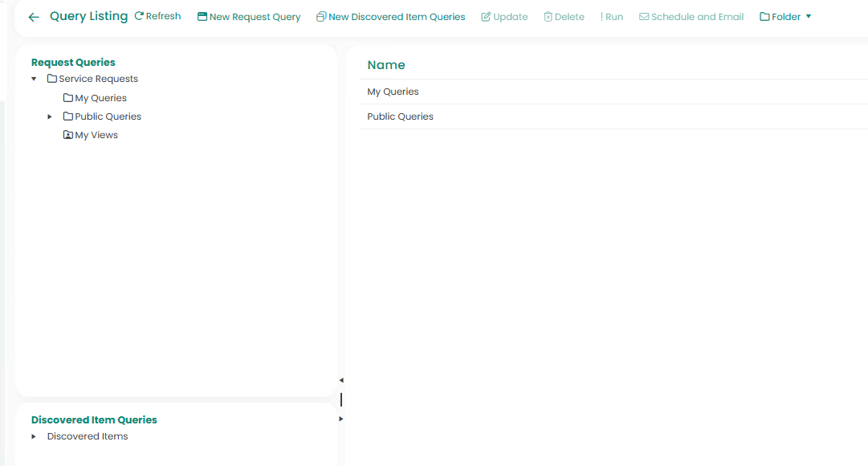Image resolution: width=868 pixels, height=466 pixels.
Task: Open New Discovered Item Queries
Action: point(391,17)
